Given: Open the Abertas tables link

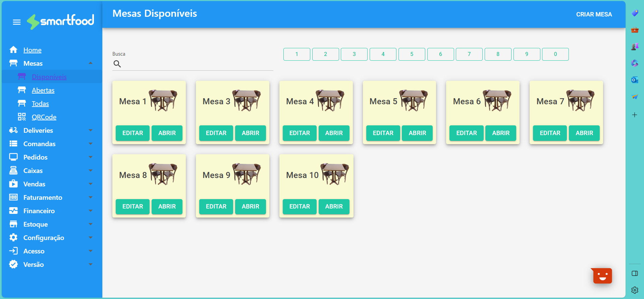Looking at the screenshot, I should 43,90.
